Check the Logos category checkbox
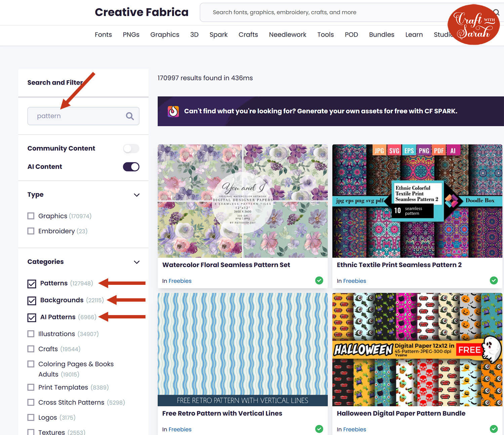 pos(31,418)
